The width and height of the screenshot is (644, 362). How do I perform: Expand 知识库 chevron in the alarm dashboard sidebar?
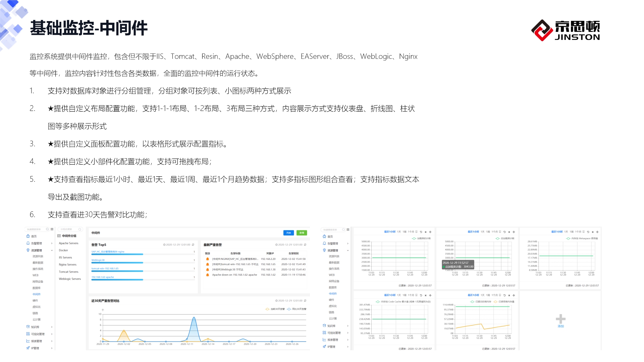coord(52,327)
